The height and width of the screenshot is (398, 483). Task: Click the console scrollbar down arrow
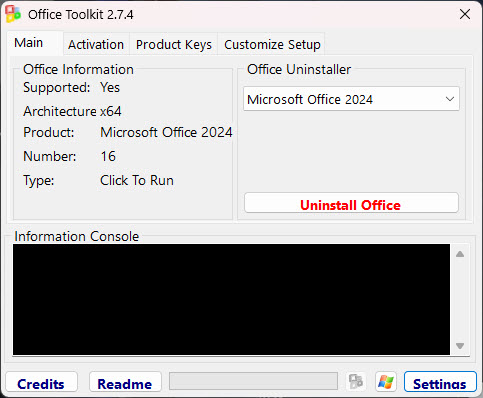click(460, 346)
